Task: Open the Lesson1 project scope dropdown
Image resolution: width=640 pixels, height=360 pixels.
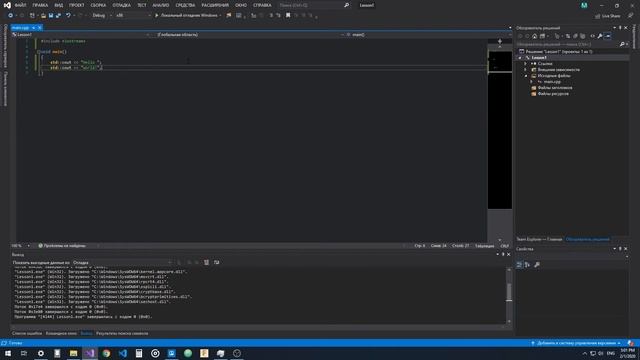Action: point(81,35)
